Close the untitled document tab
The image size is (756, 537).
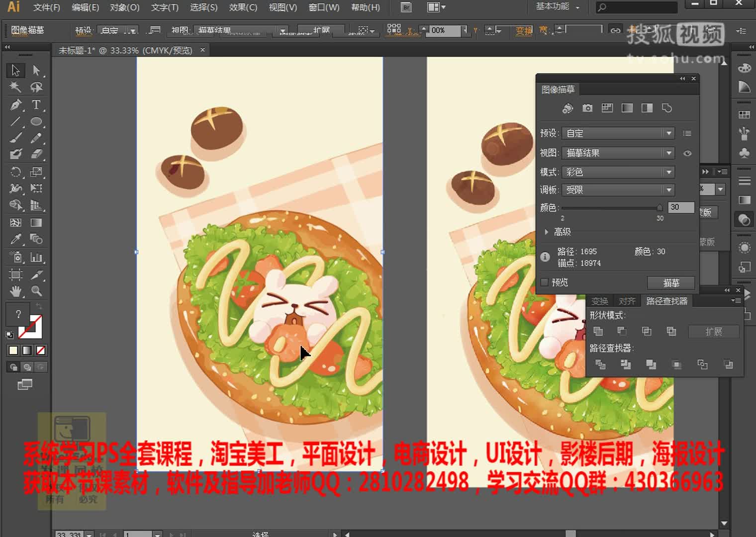tap(202, 50)
